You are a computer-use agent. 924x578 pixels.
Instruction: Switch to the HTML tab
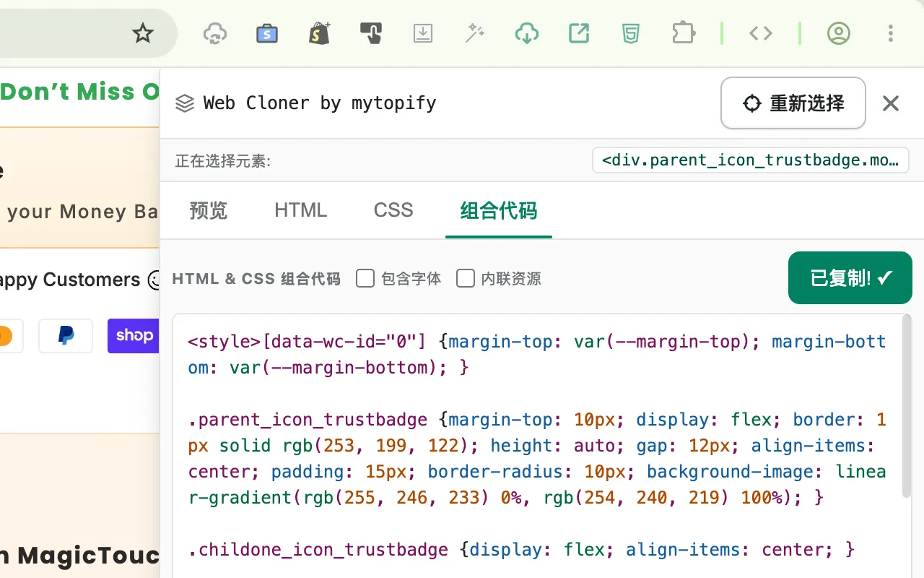(301, 210)
